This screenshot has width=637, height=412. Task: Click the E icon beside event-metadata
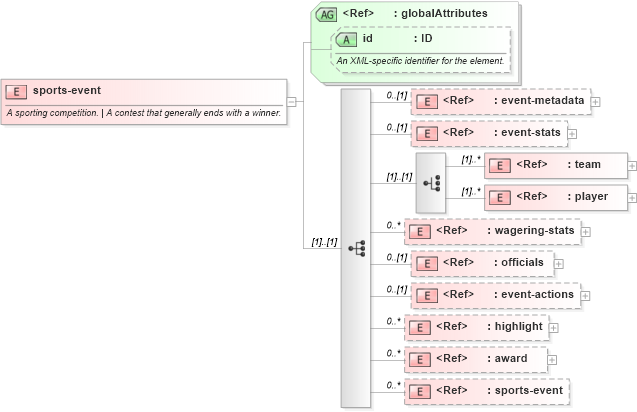tap(427, 102)
